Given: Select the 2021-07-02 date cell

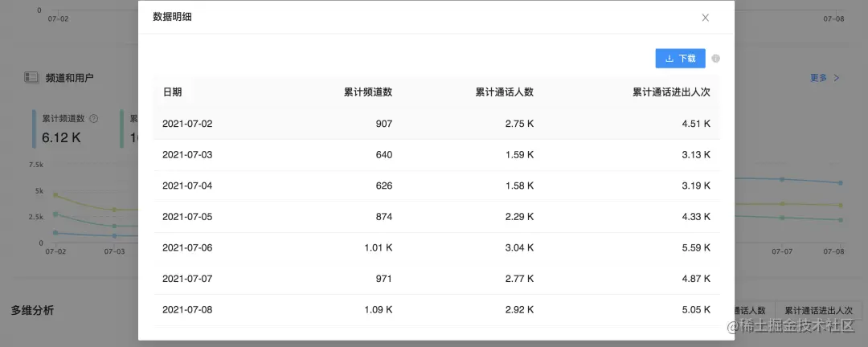Looking at the screenshot, I should (187, 124).
